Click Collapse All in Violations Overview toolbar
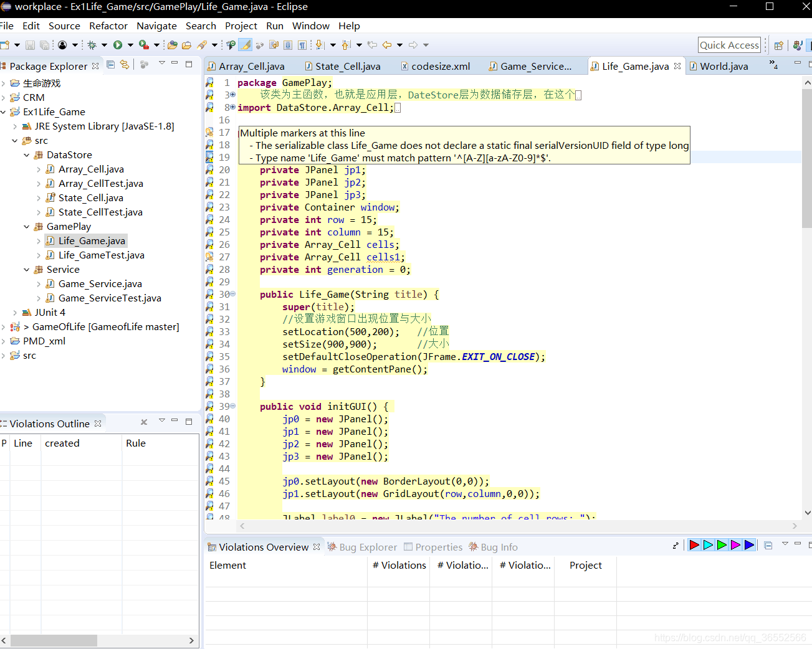The width and height of the screenshot is (812, 649). pos(768,545)
